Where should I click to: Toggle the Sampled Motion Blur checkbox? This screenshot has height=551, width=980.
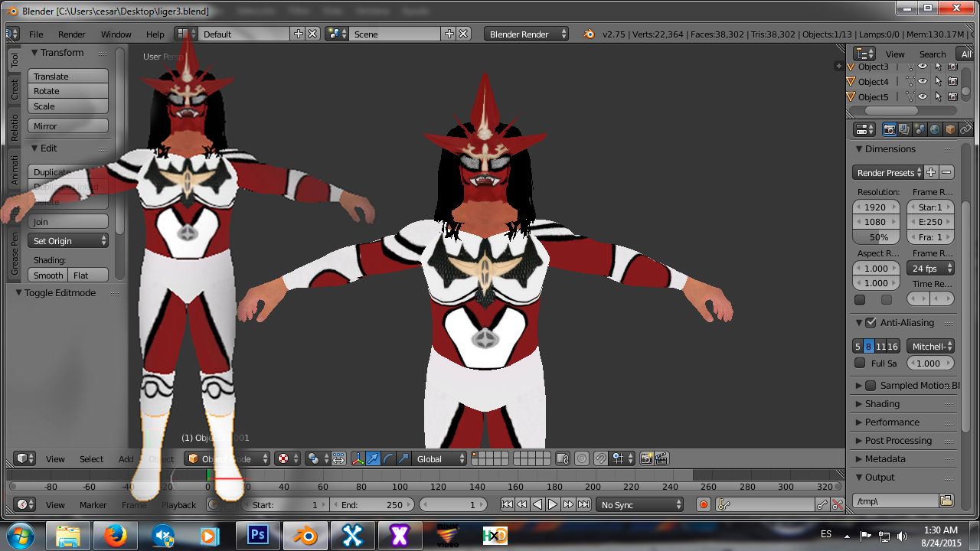tap(871, 385)
